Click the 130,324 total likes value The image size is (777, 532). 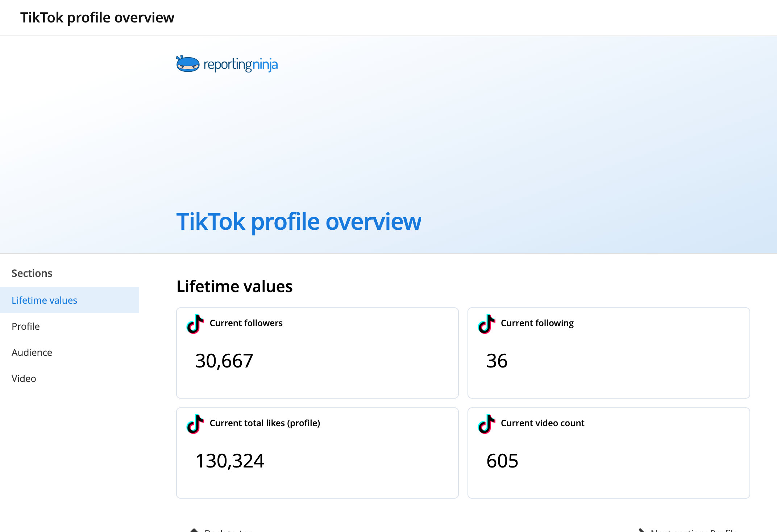[x=230, y=461]
